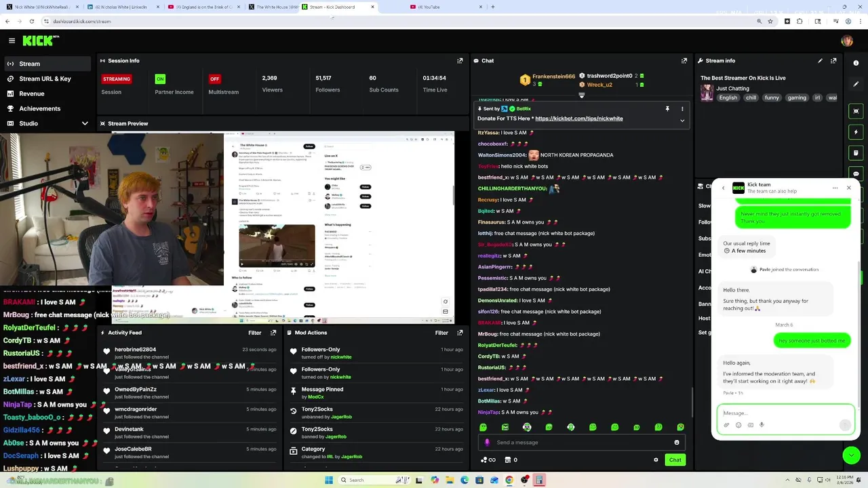Bookmark page with star icon
The image size is (868, 488).
click(770, 21)
